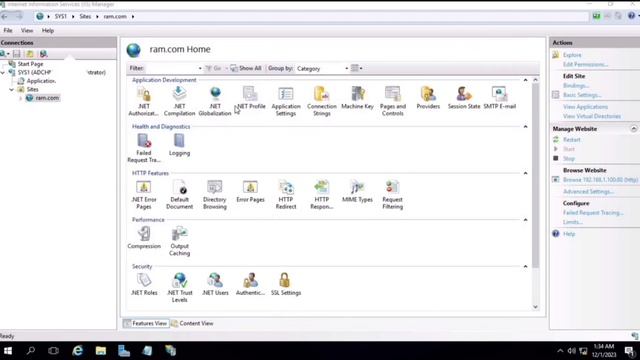This screenshot has height=360, width=640.
Task: Collapse Performance group
Action: point(525,220)
